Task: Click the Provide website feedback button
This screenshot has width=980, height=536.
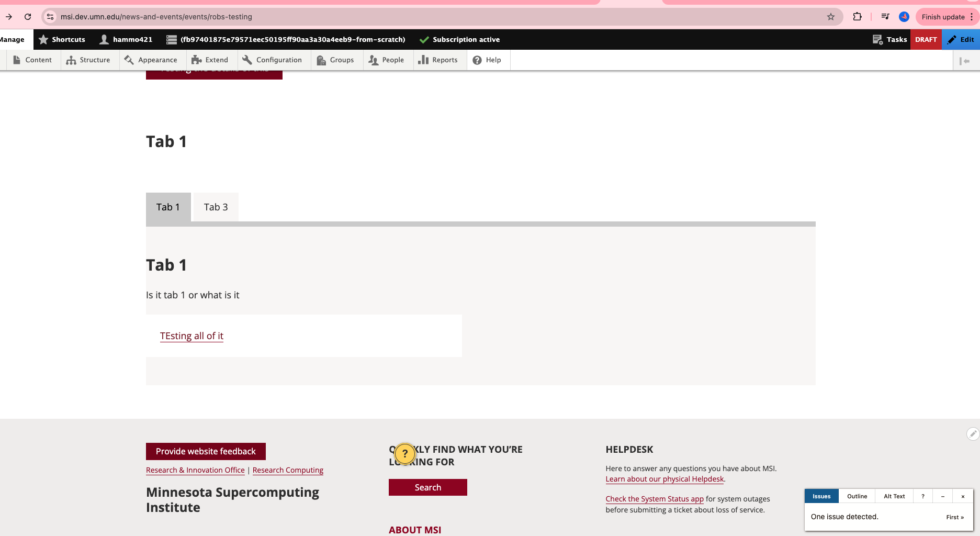Action: [x=206, y=451]
